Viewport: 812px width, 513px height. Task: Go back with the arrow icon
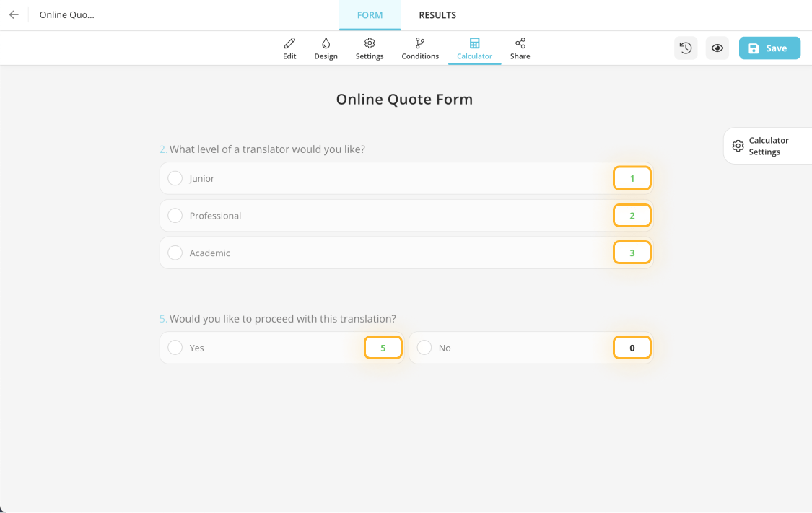(x=14, y=14)
